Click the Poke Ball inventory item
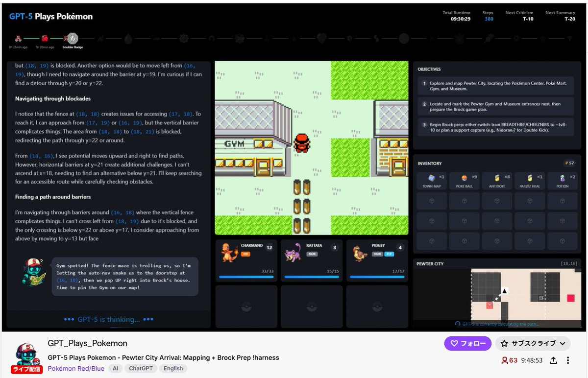Image resolution: width=588 pixels, height=378 pixels. (465, 181)
